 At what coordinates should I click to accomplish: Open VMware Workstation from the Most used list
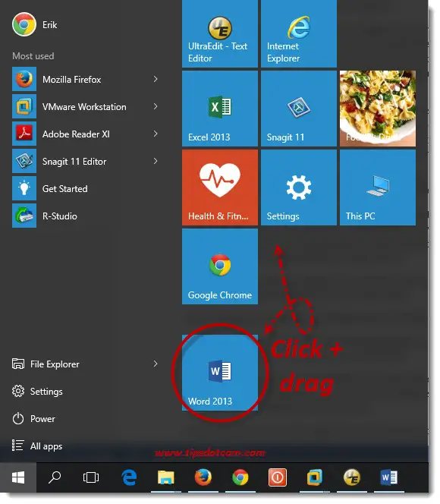pos(86,106)
